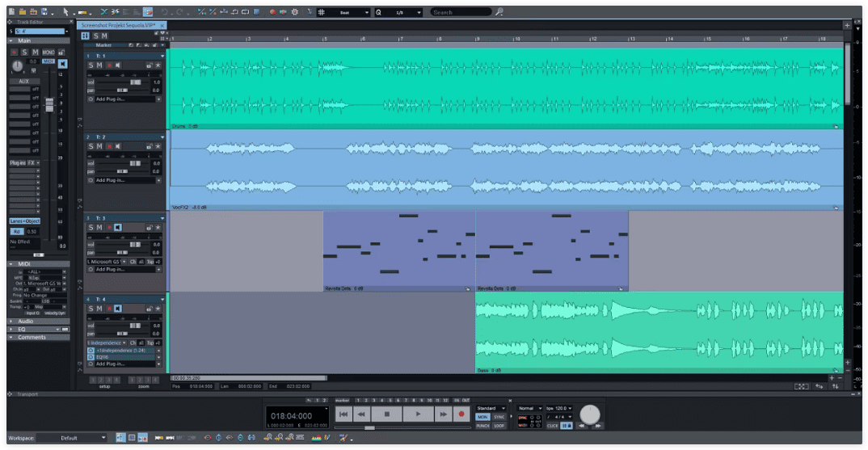Image resolution: width=868 pixels, height=450 pixels.
Task: Click the star icon on track 1
Action: 158,65
